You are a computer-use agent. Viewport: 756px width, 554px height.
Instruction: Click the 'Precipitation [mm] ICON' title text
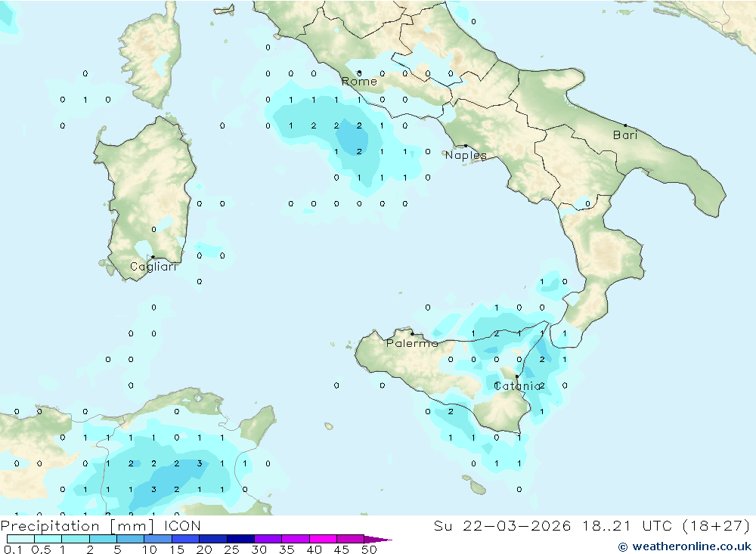click(101, 526)
